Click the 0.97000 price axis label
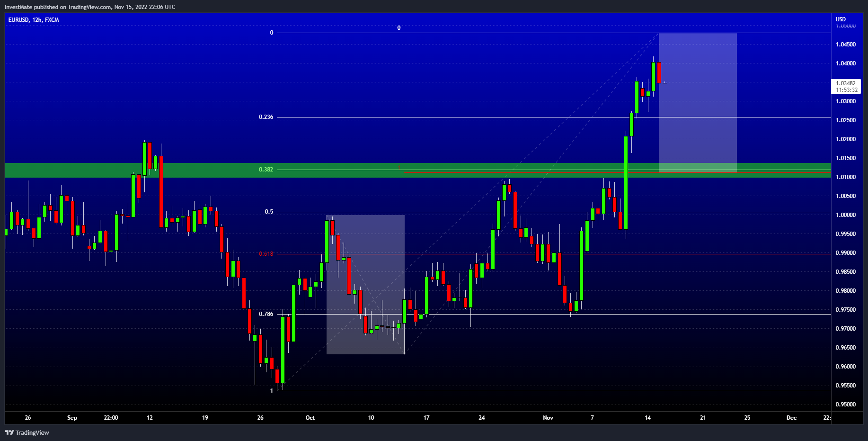 point(846,329)
